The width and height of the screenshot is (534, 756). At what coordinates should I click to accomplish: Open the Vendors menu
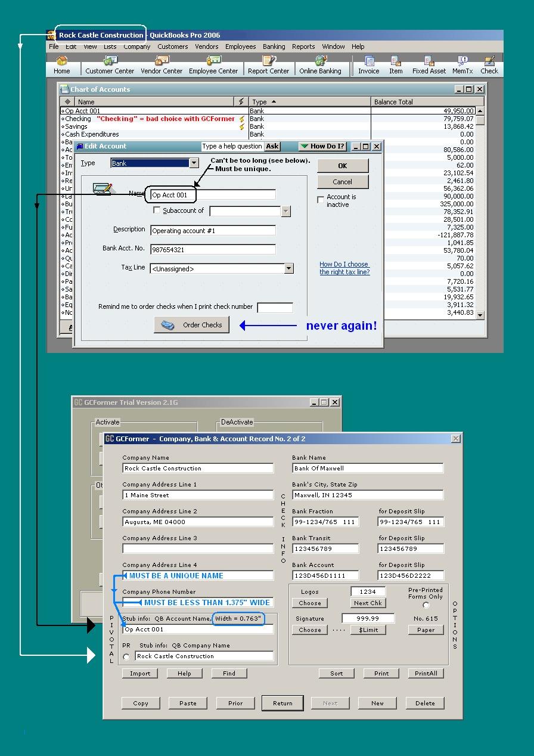[207, 47]
